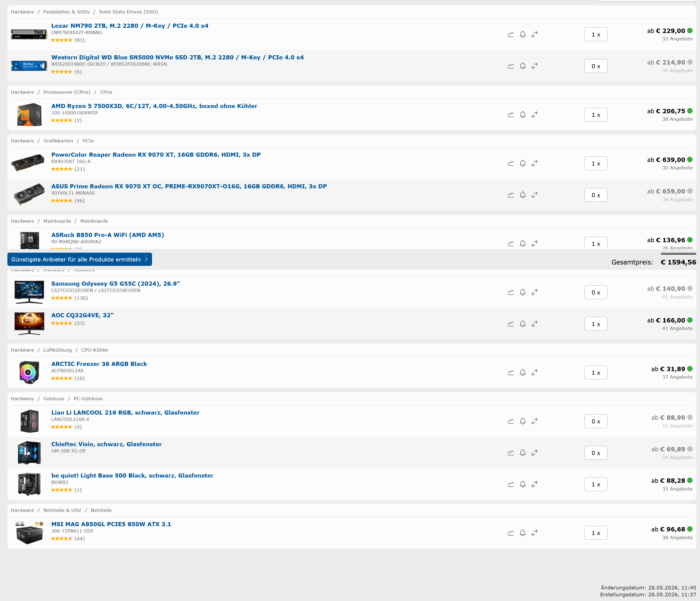Image resolution: width=700 pixels, height=601 pixels.
Task: Go to the Grafikkarten breadcrumb
Action: (x=58, y=141)
